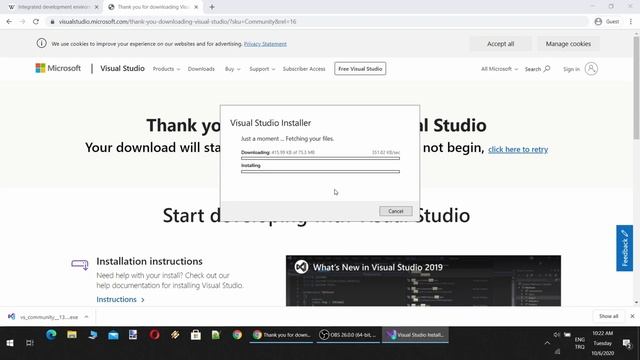Click the Cancel button in Visual Studio Installer
The image size is (640, 360).
(x=396, y=211)
